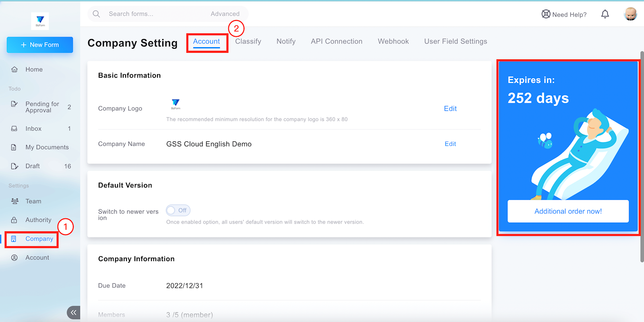The height and width of the screenshot is (322, 644).
Task: Click the BizForm logo in sidebar
Action: pyautogui.click(x=40, y=21)
